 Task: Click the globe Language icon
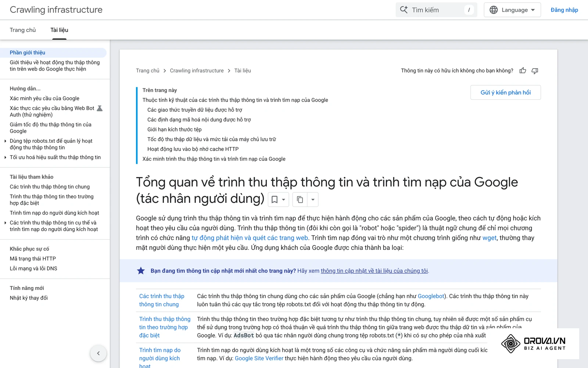coord(494,10)
